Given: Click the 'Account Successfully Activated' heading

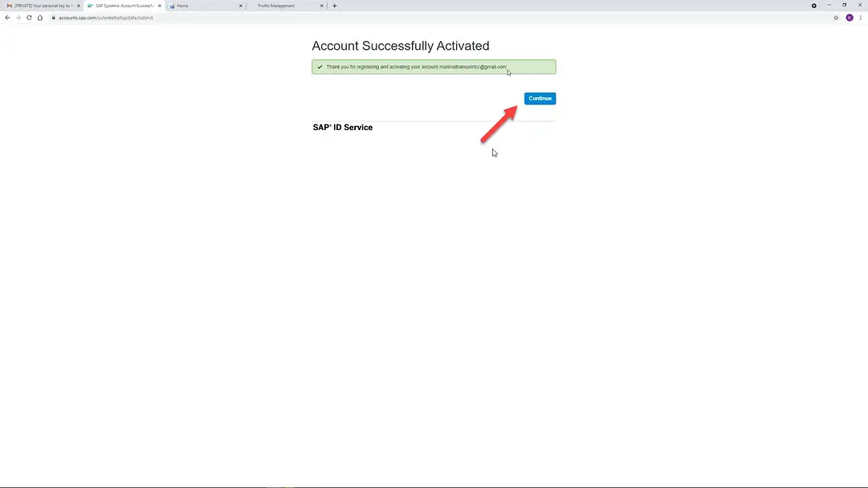Looking at the screenshot, I should [400, 46].
